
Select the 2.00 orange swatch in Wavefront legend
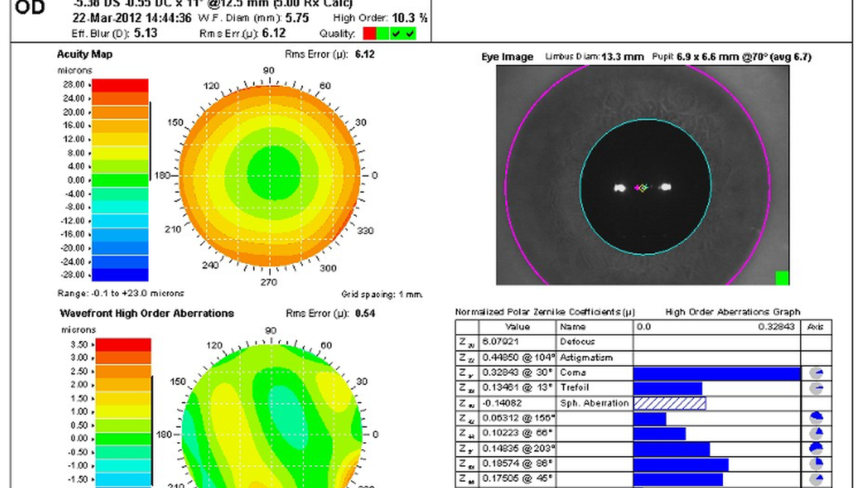pos(124,385)
